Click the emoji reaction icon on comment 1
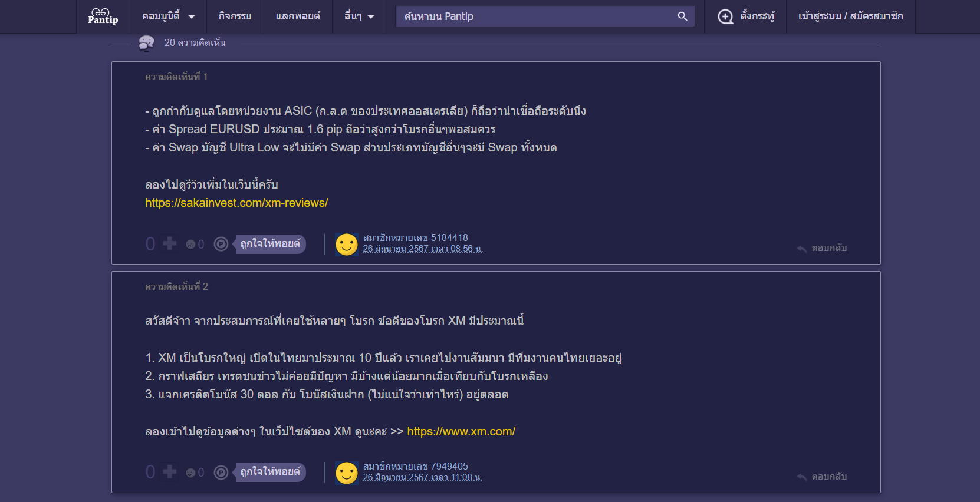This screenshot has width=980, height=502. 190,245
